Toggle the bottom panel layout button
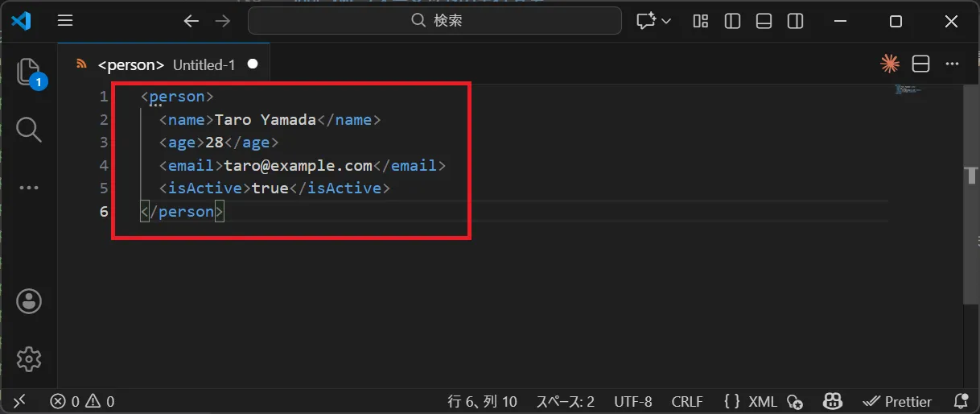 764,22
